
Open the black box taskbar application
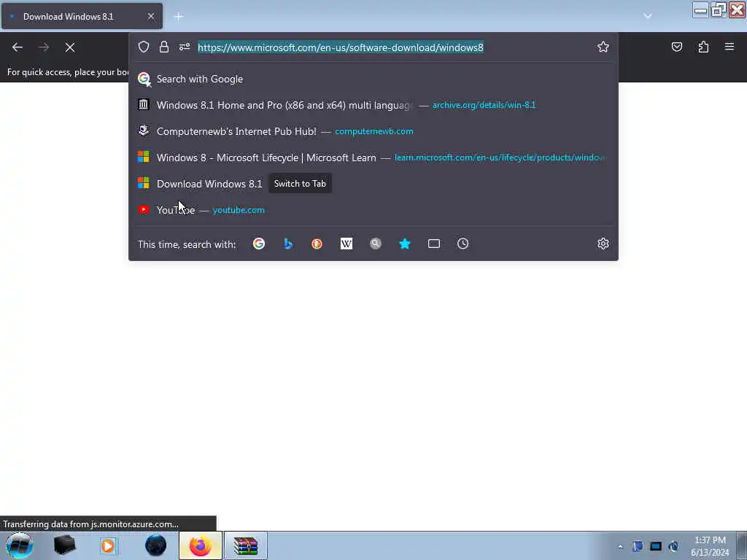[x=65, y=545]
